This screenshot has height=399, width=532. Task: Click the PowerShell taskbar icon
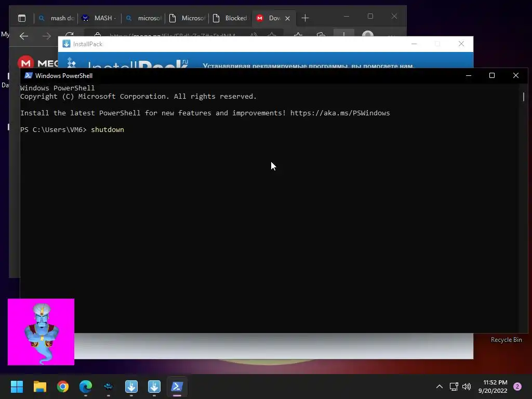click(177, 387)
